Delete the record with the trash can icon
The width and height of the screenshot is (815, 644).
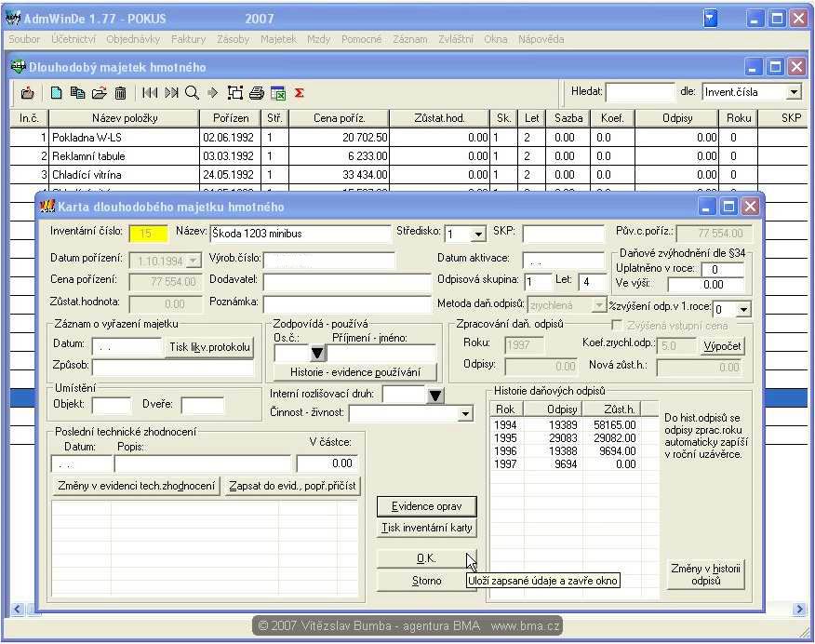coord(120,93)
